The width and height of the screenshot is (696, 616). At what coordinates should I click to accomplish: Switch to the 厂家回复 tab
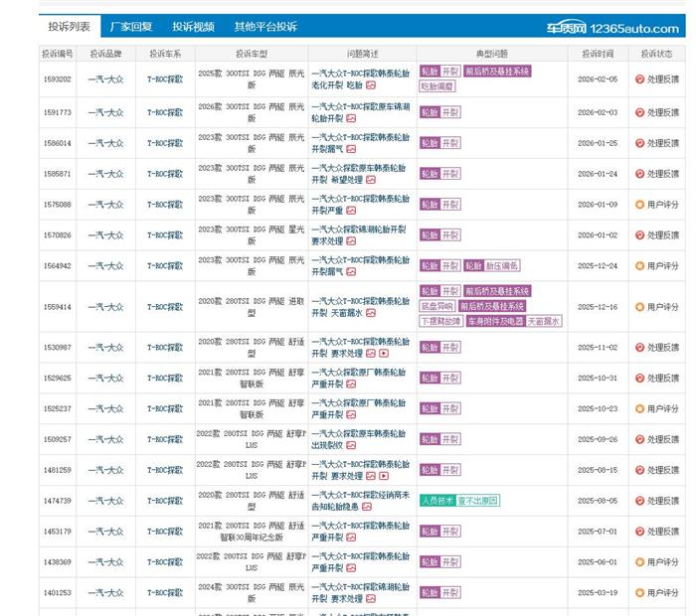coord(130,27)
